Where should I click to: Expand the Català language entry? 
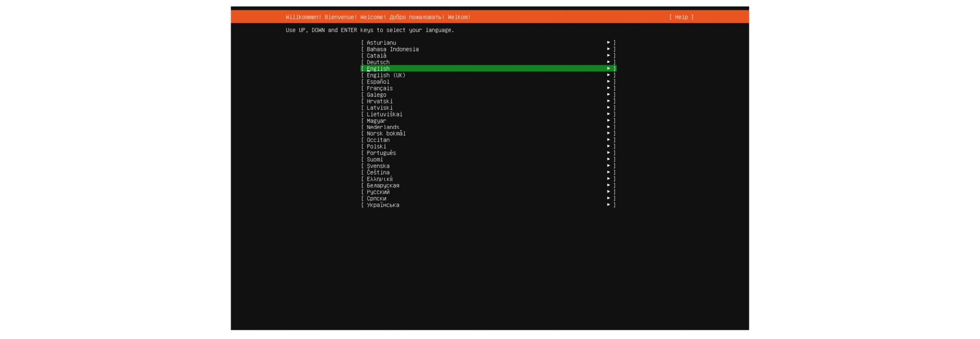tap(608, 56)
